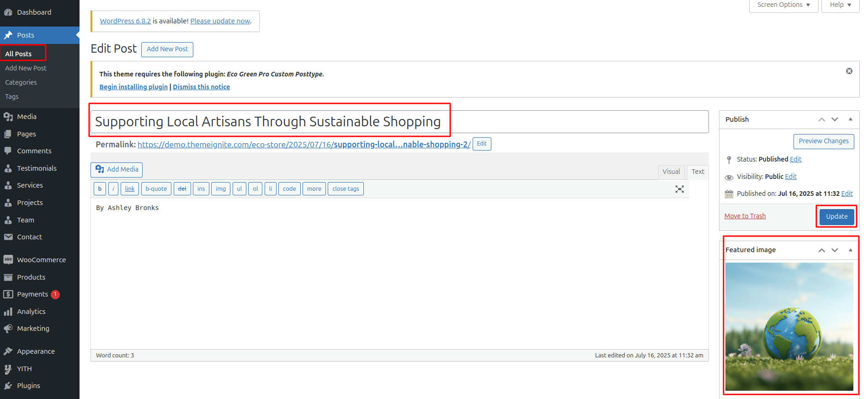The image size is (868, 399).
Task: Select Categories in Posts submenu
Action: click(x=21, y=82)
